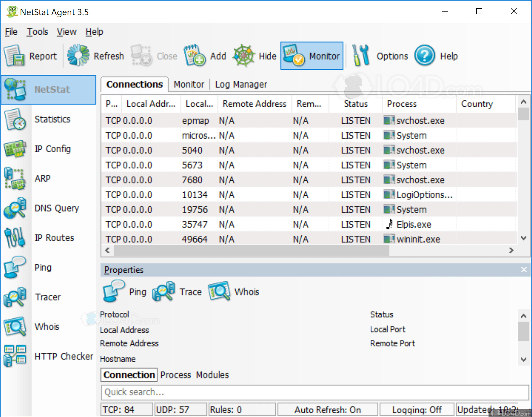Open the File menu
Viewport: 532px width, 417px height.
pos(11,32)
